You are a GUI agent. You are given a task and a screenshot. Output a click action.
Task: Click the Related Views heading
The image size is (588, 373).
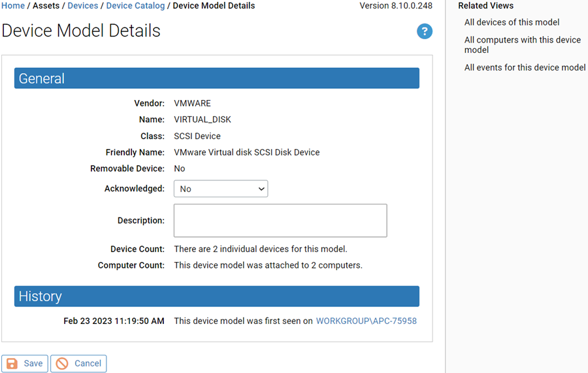486,6
